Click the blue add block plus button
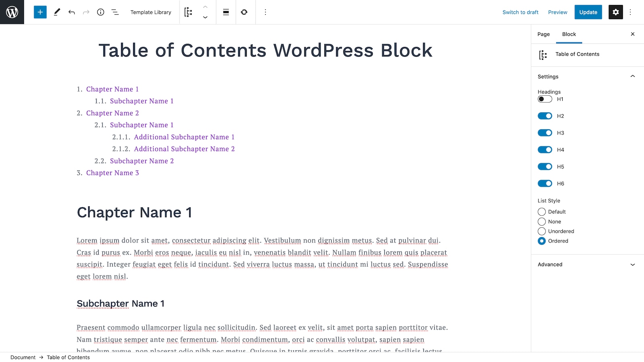Screen dimensions: 644x362 coord(40,12)
